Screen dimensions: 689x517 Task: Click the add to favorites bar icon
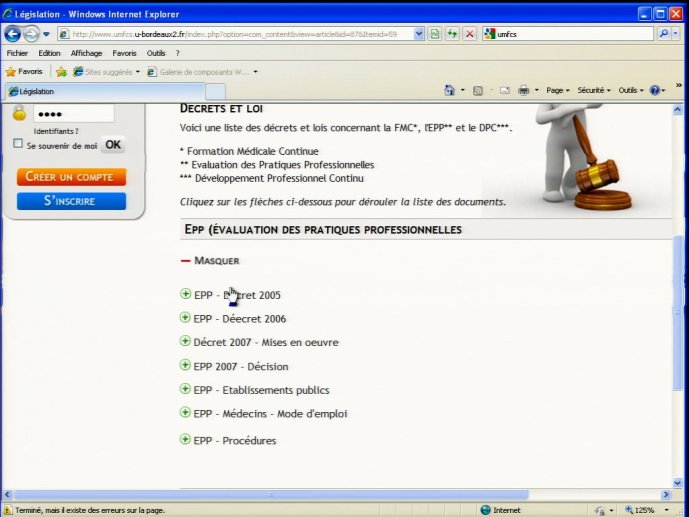pos(62,72)
